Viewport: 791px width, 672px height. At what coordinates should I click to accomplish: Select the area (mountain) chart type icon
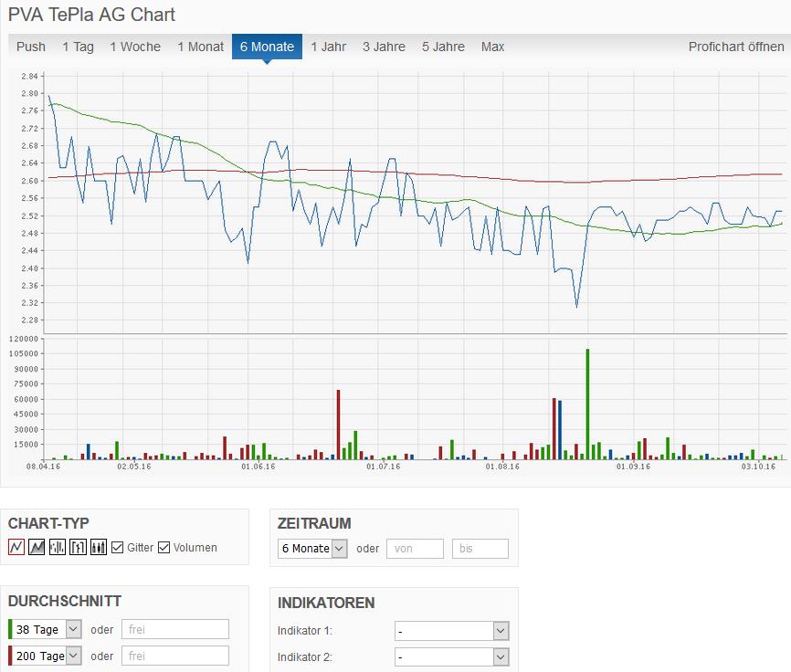coord(37,547)
